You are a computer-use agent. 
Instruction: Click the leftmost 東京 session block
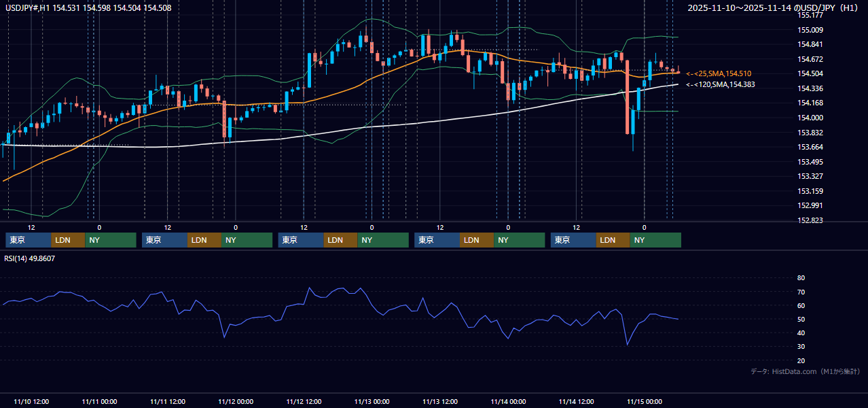[29, 240]
